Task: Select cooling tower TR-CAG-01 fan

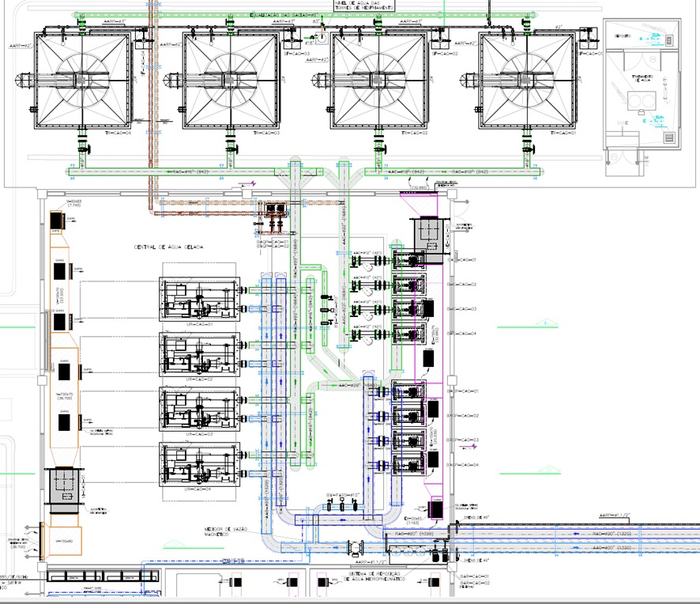Action: click(x=525, y=79)
